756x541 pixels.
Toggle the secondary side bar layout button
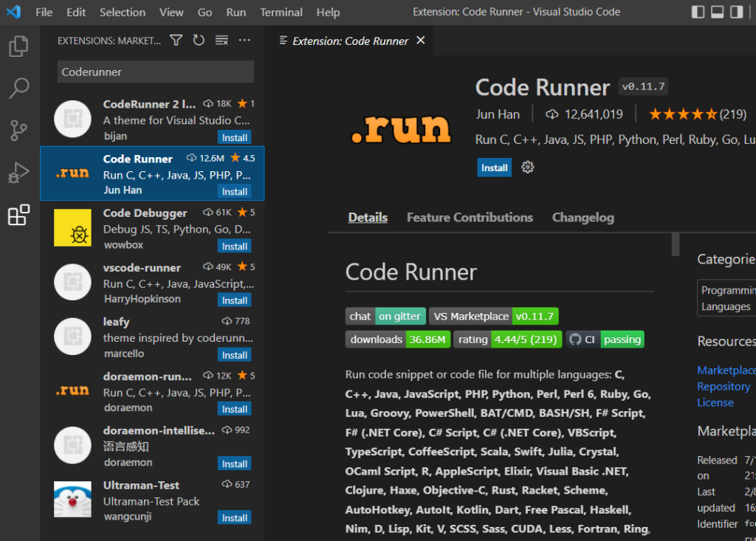coord(736,12)
